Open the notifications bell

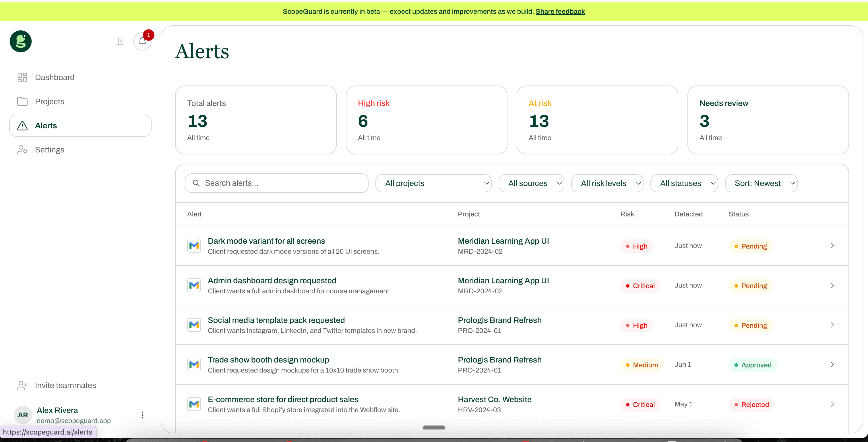pyautogui.click(x=142, y=41)
